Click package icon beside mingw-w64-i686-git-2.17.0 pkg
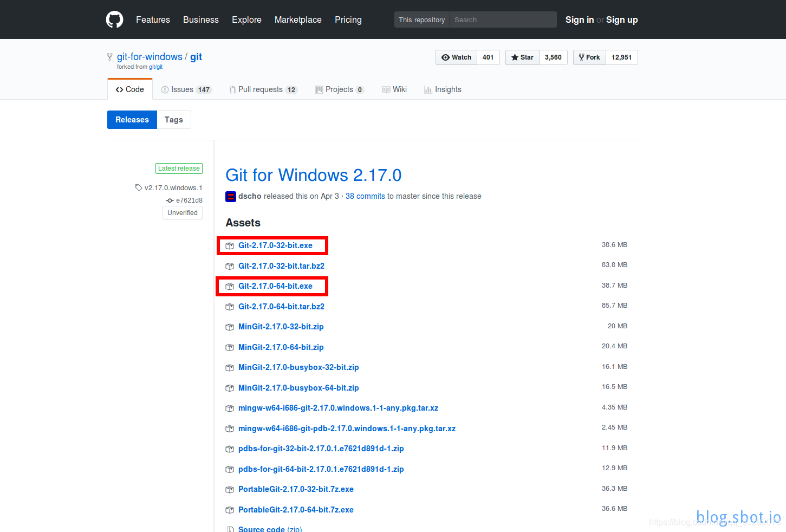Screen dimensions: 786x532 coord(230,408)
